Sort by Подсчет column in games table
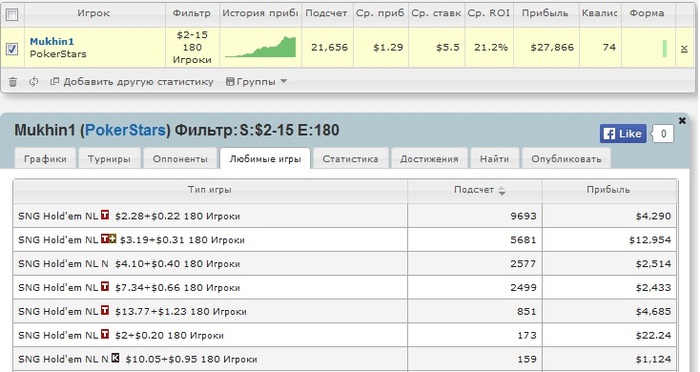The width and height of the screenshot is (700, 372). [x=475, y=190]
